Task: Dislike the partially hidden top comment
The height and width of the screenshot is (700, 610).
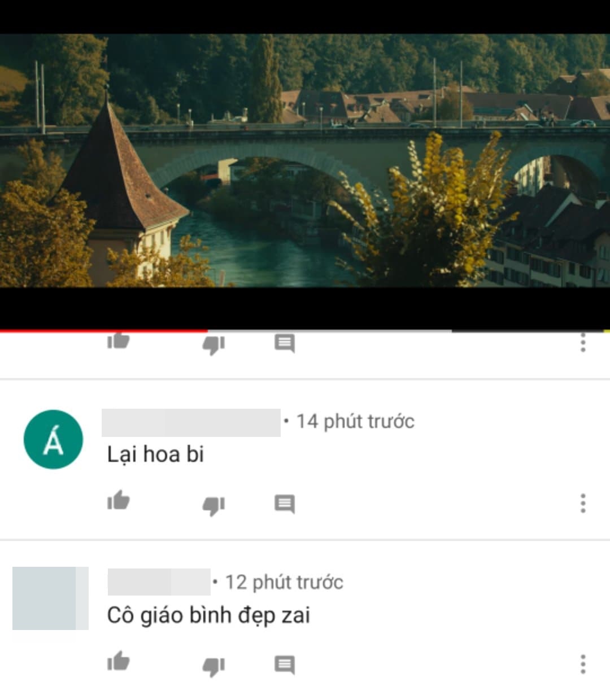Action: [x=214, y=344]
